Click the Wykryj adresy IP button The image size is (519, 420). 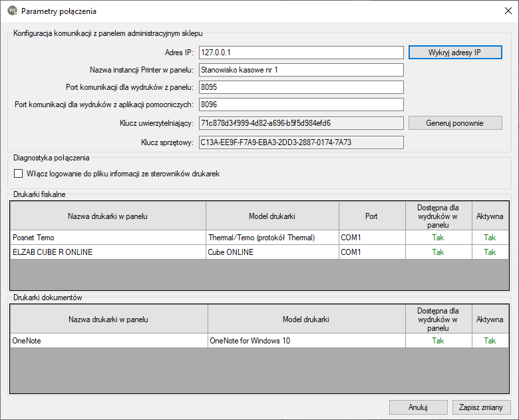tap(454, 53)
